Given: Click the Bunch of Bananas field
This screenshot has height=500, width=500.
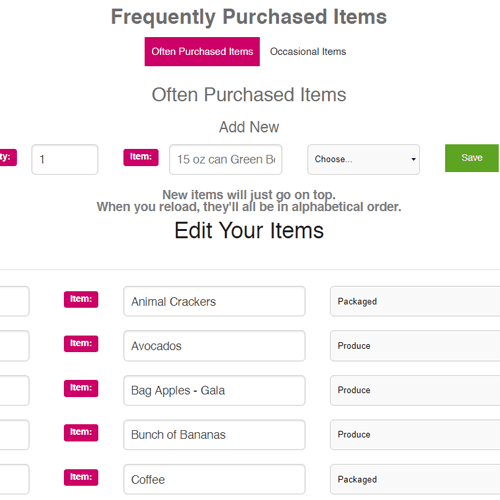Looking at the screenshot, I should (x=214, y=435).
